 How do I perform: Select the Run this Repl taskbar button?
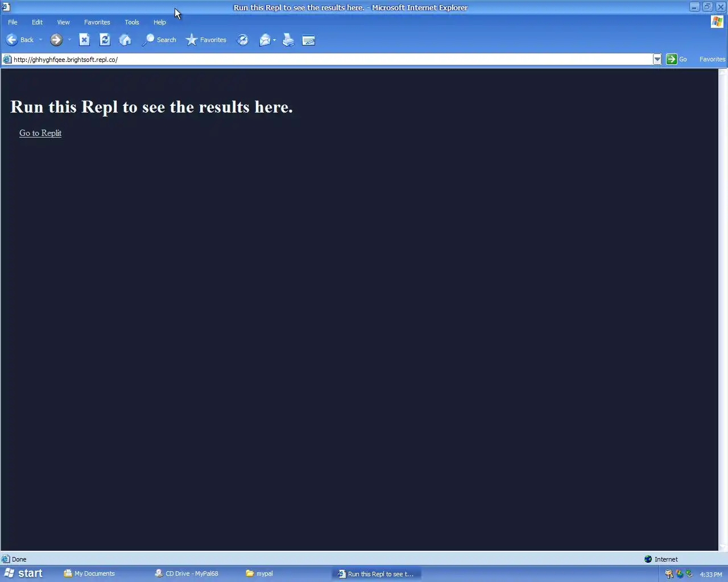click(x=377, y=574)
